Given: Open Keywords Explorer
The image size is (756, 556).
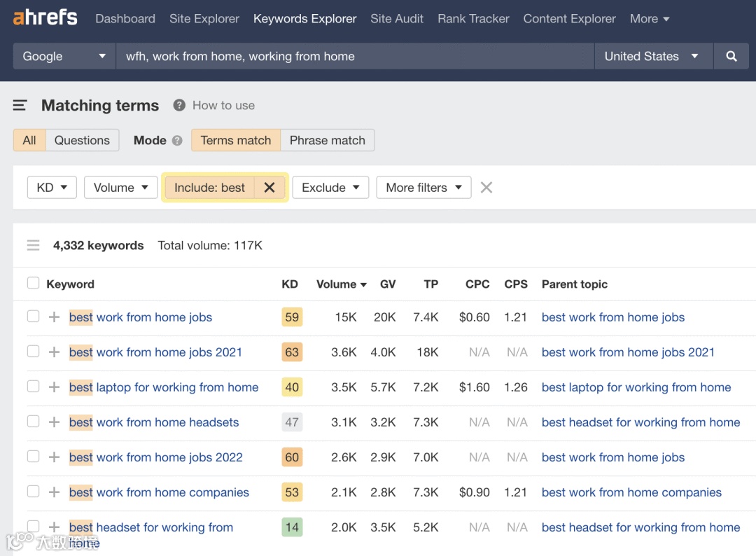Looking at the screenshot, I should 304,19.
